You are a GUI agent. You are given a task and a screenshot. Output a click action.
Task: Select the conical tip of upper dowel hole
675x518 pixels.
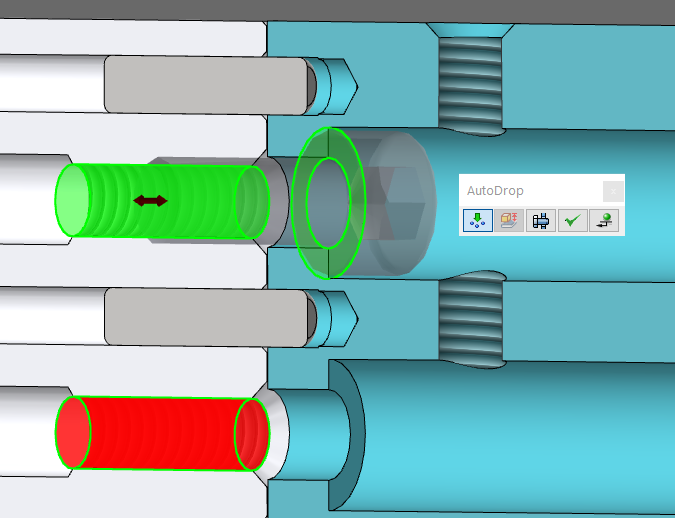(x=345, y=87)
